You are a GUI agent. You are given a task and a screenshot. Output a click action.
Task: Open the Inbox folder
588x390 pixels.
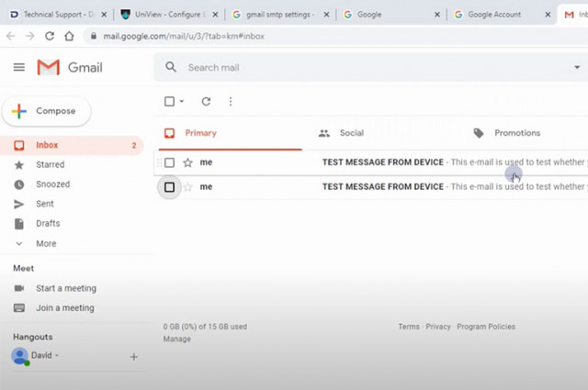point(72,145)
